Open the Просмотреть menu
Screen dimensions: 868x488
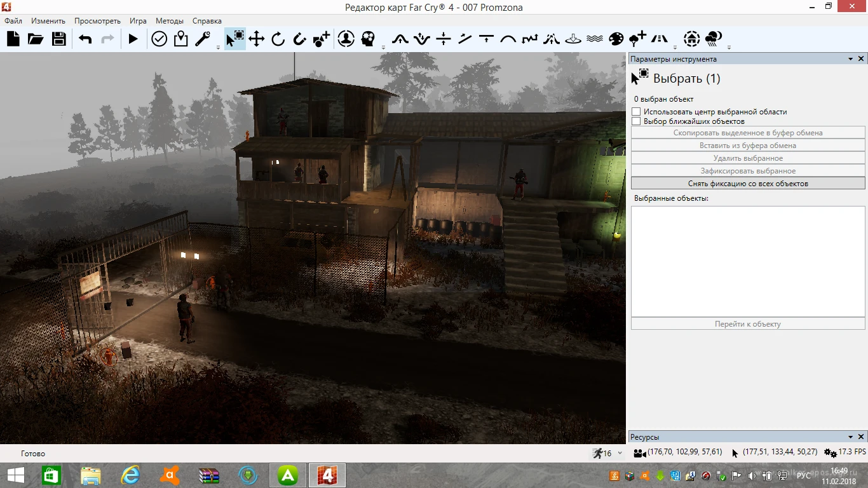tap(97, 21)
